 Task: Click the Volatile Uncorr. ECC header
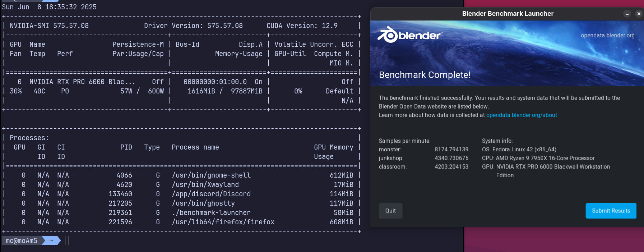314,44
